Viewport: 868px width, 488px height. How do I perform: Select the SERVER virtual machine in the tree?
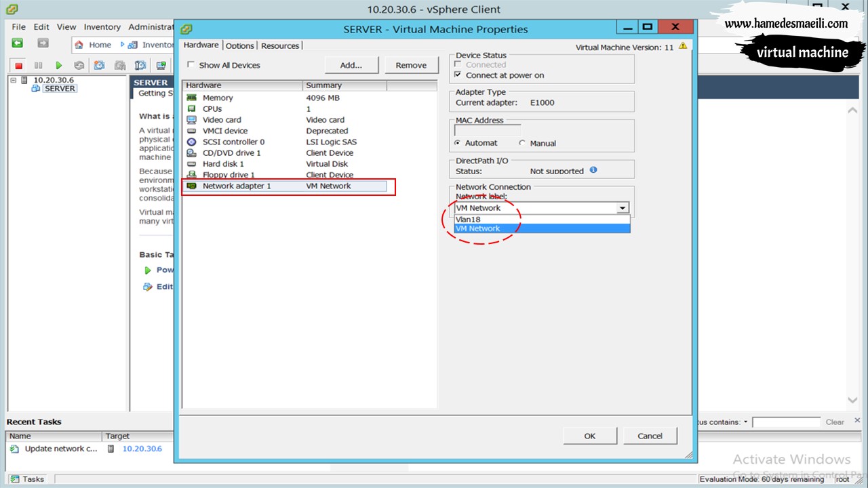tap(60, 89)
